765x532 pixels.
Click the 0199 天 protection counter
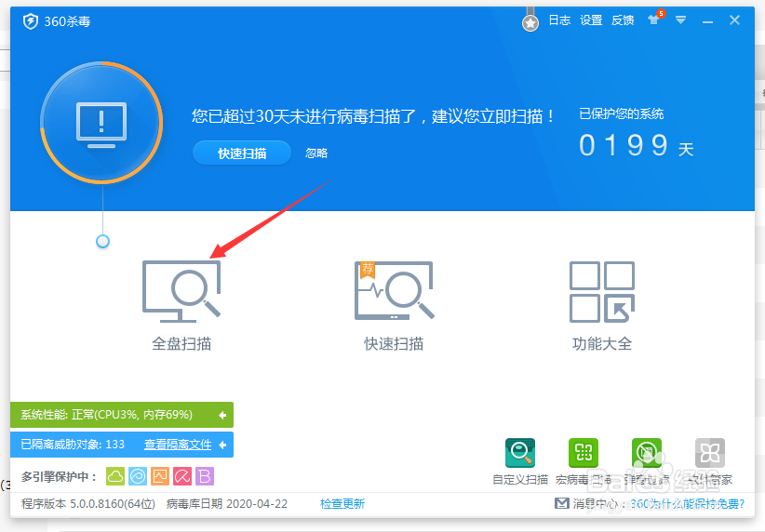637,145
